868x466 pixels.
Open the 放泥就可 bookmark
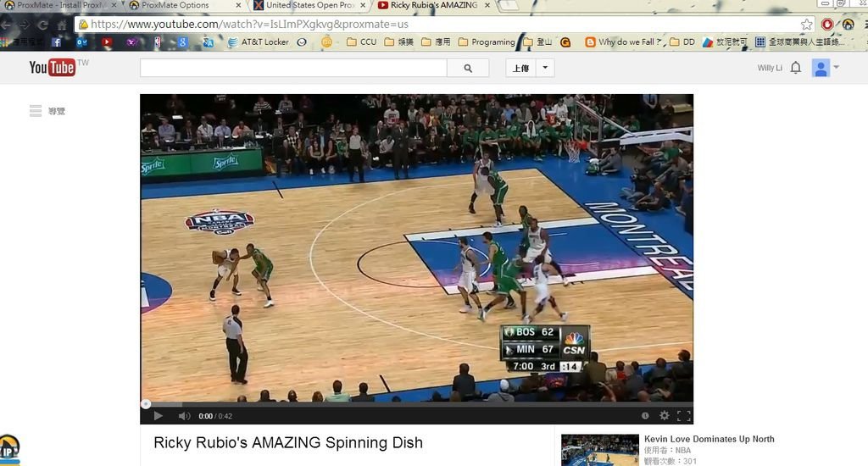click(x=725, y=42)
